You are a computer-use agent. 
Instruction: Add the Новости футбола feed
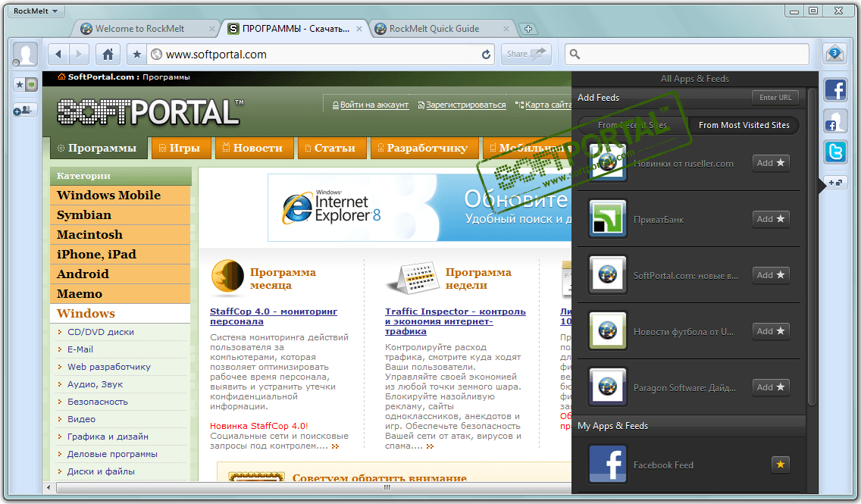(771, 331)
